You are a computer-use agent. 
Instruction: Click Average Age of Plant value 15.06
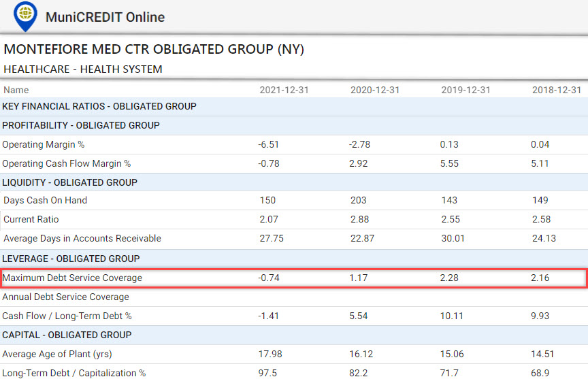452,355
